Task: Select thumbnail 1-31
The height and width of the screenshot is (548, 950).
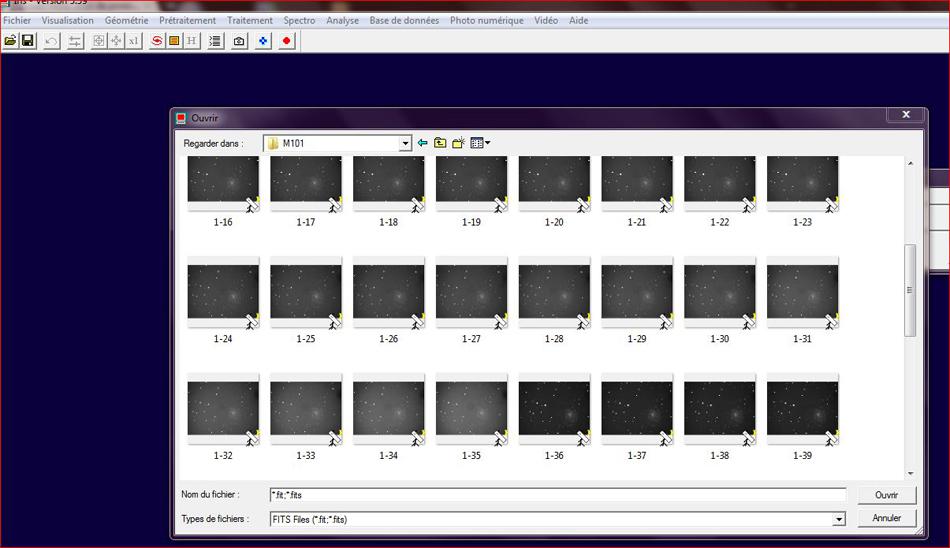Action: click(x=803, y=292)
